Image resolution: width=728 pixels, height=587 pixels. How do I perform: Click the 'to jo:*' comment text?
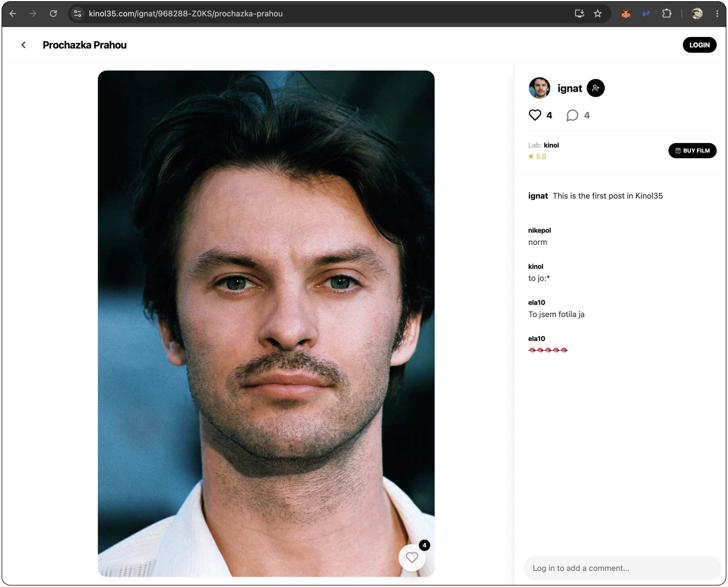point(539,278)
